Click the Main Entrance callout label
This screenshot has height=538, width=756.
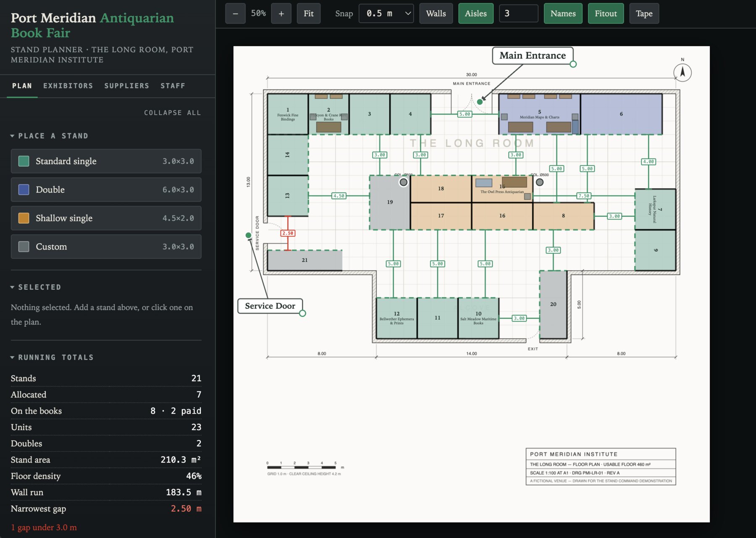pos(533,55)
